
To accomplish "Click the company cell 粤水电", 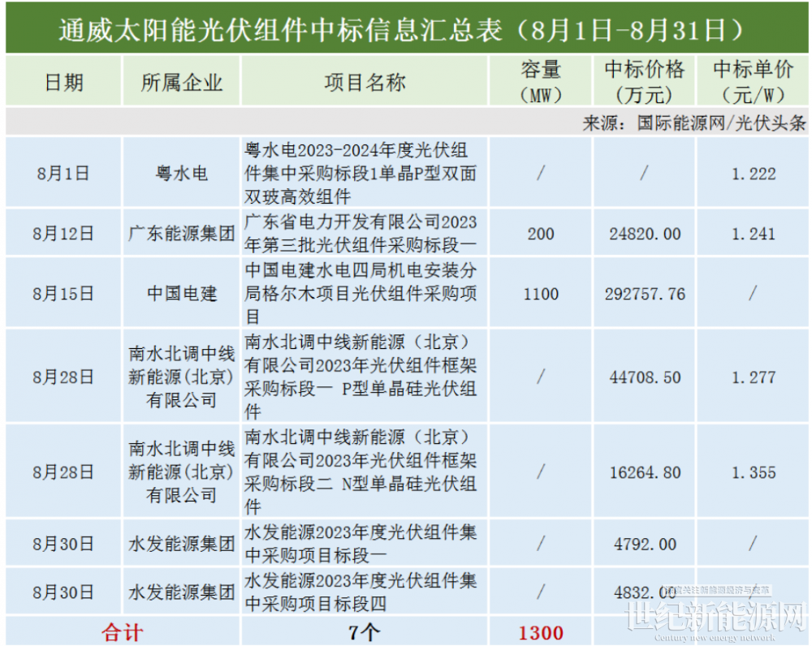I will point(181,173).
